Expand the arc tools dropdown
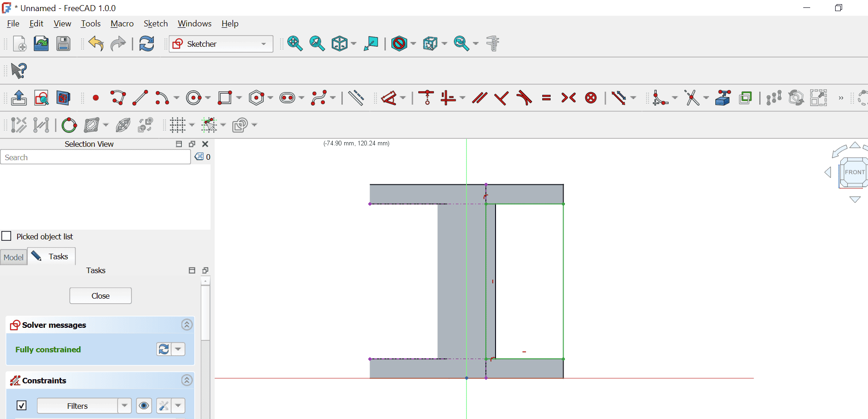 point(176,98)
